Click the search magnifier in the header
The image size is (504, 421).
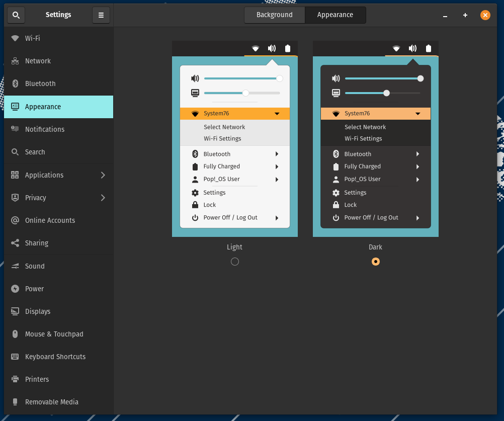(16, 15)
